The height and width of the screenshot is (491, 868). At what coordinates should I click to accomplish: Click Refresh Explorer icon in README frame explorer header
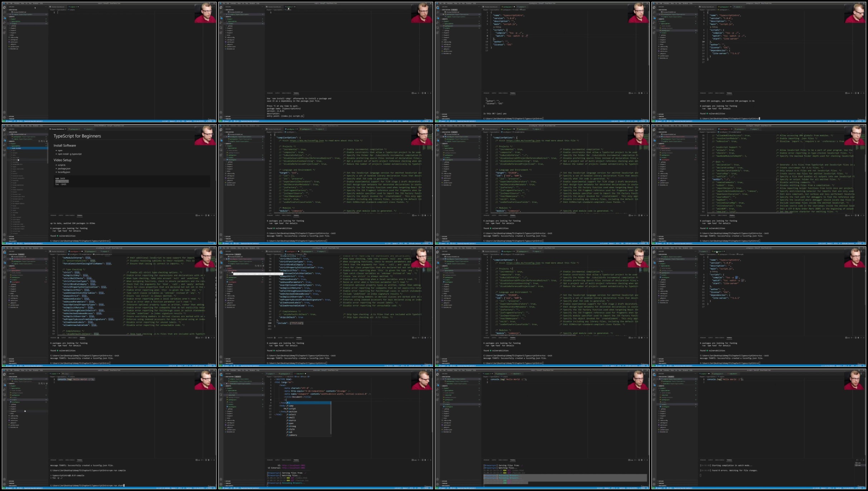pos(44,141)
